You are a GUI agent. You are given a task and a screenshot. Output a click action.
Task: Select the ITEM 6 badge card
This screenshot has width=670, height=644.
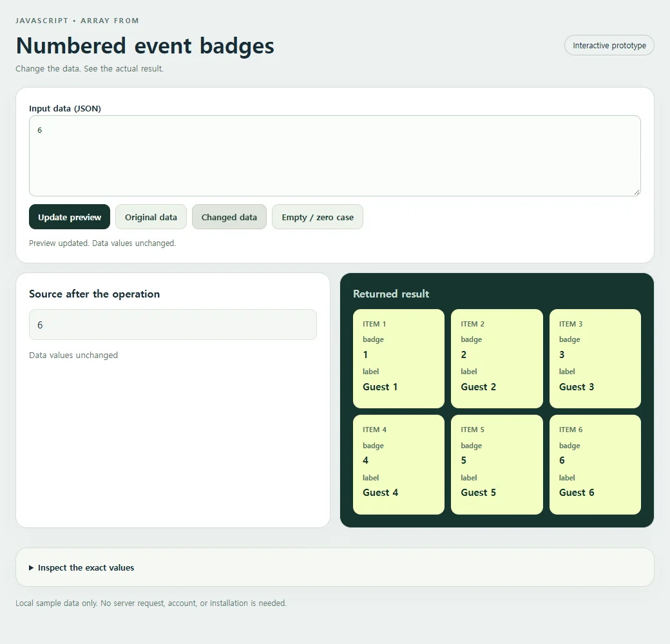coord(595,464)
